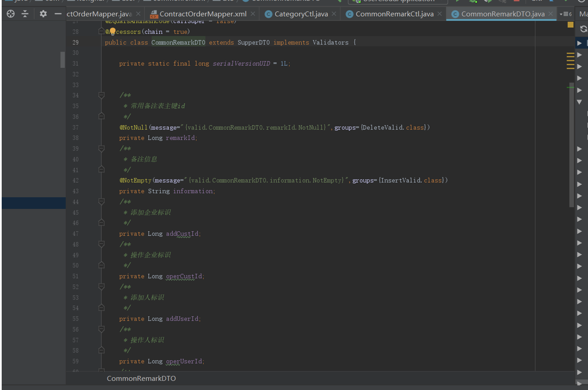The height and width of the screenshot is (390, 588).
Task: Collapse the comment fold marker at line 52
Action: point(102,287)
